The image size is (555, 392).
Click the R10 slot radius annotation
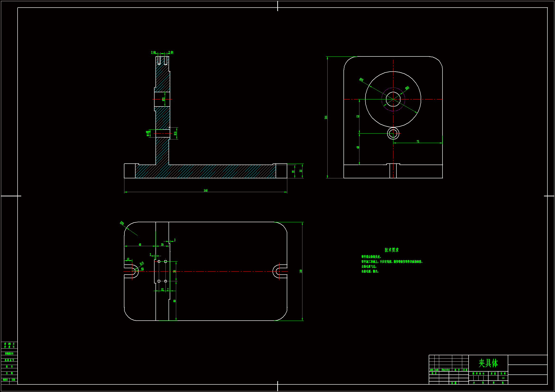(x=142, y=263)
